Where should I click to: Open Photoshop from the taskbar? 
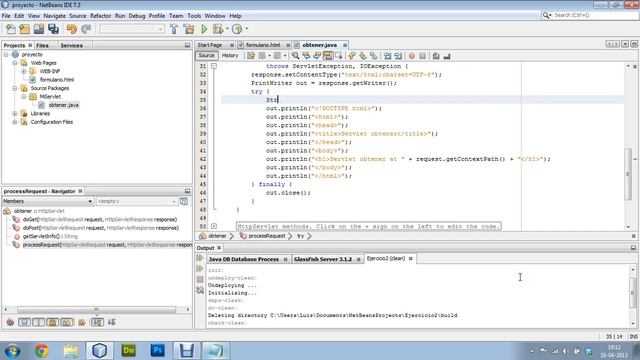pos(158,351)
